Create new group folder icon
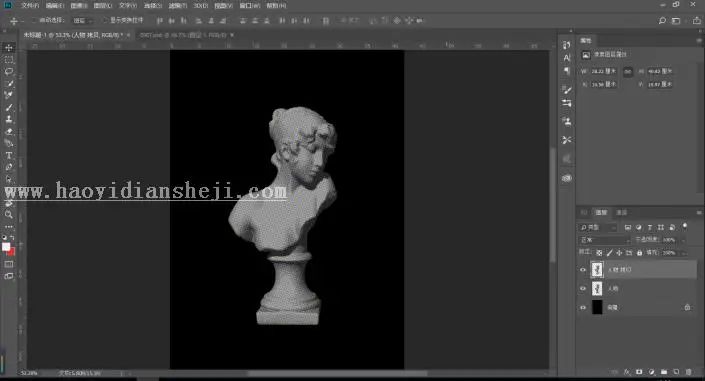Viewport: 705px width, 381px height. tap(664, 372)
